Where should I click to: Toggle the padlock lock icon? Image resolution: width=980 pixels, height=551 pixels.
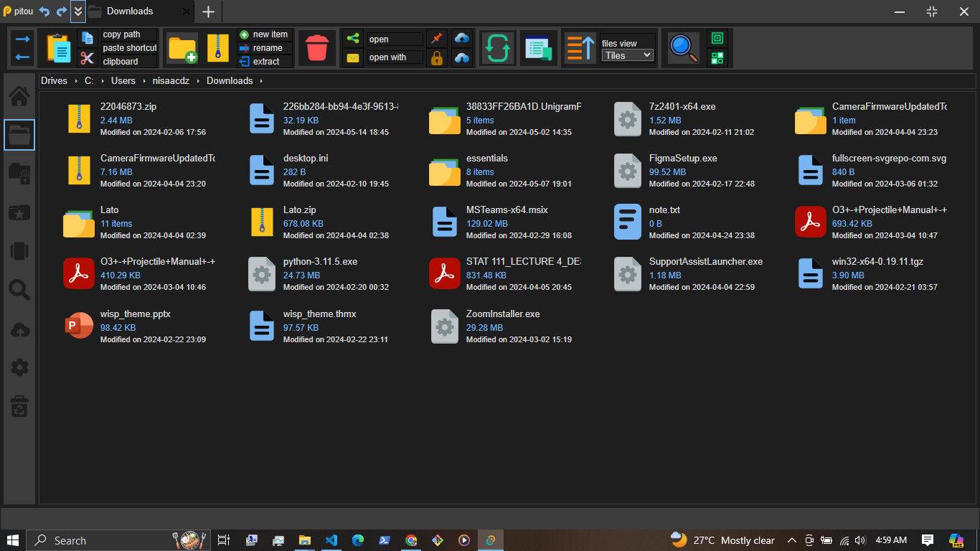pyautogui.click(x=436, y=58)
